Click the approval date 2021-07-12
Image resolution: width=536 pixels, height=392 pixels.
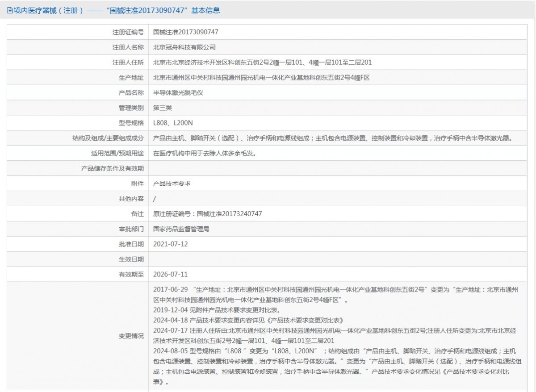coord(170,244)
